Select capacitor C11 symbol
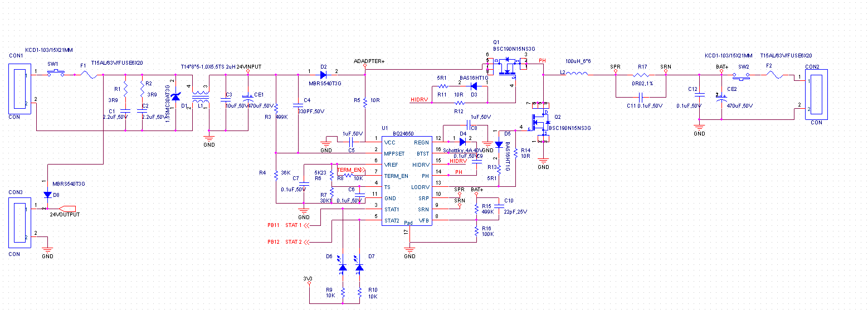 [641, 97]
